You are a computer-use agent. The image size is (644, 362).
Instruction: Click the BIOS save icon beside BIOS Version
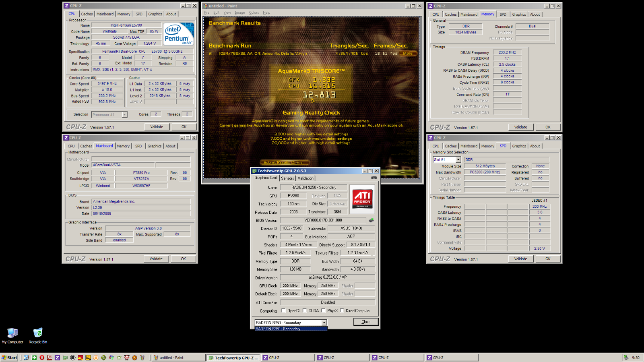371,220
